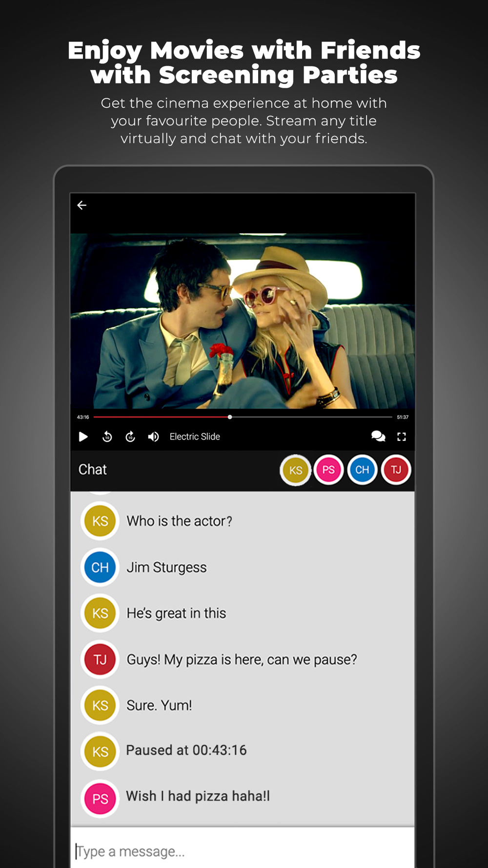
Task: Click KS avatar beside "Who is the actor?"
Action: coord(100,521)
